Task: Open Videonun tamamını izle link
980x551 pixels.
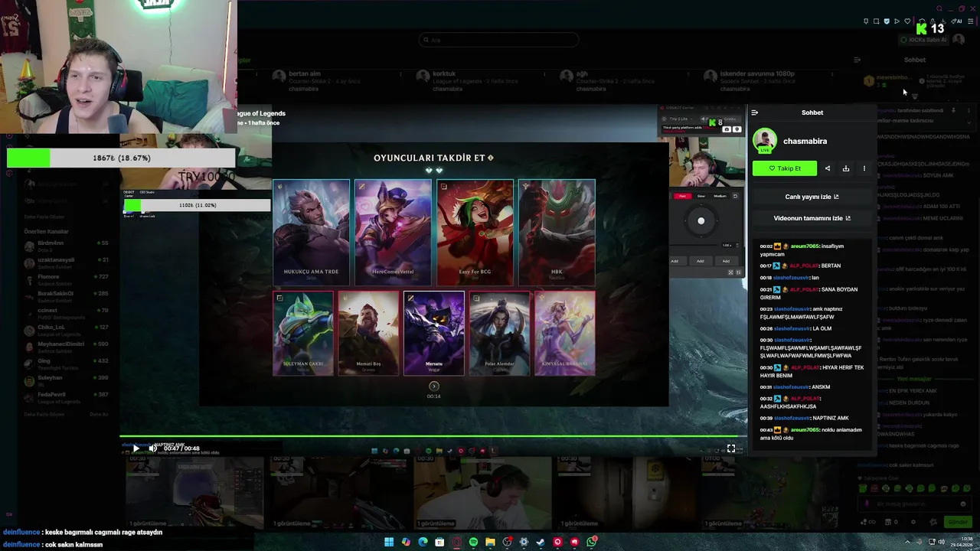Action: click(x=812, y=218)
